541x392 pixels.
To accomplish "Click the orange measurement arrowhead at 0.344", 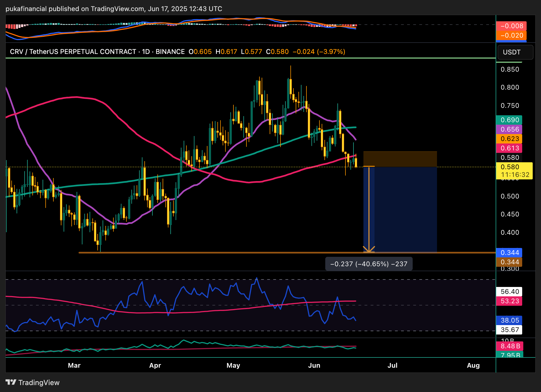I will click(369, 249).
